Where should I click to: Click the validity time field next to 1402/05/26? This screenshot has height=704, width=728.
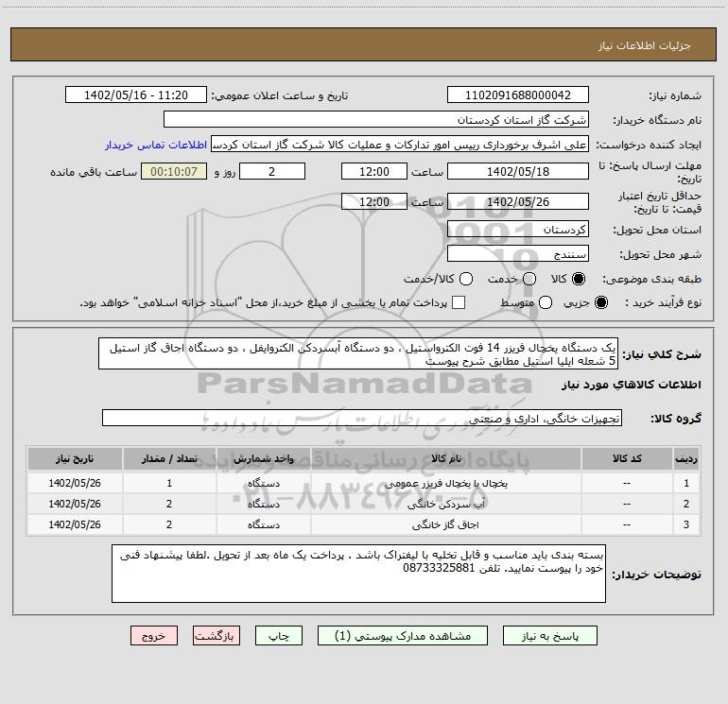pos(374,201)
